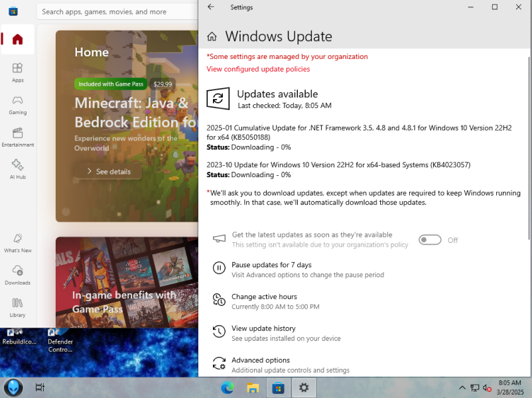Toggle Get the latest updates switch
The width and height of the screenshot is (532, 398).
430,240
